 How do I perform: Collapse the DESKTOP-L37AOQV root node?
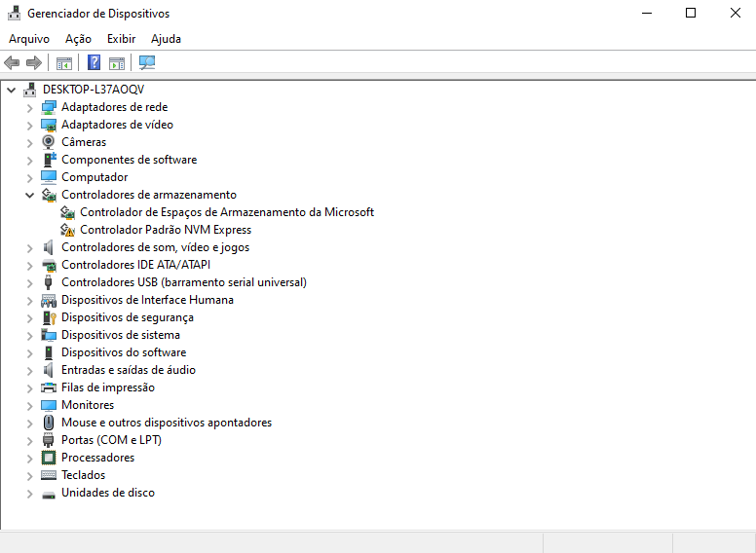[x=11, y=90]
